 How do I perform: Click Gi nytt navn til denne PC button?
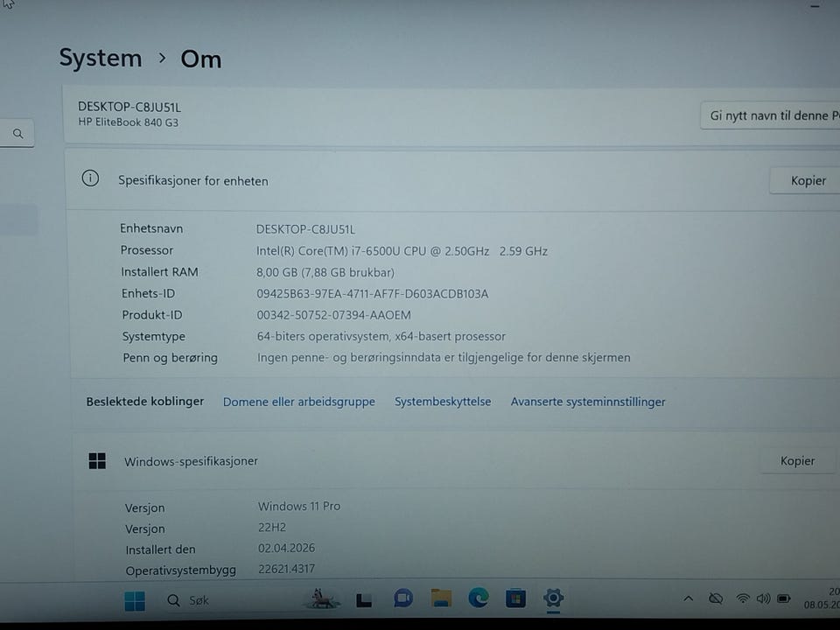click(770, 115)
